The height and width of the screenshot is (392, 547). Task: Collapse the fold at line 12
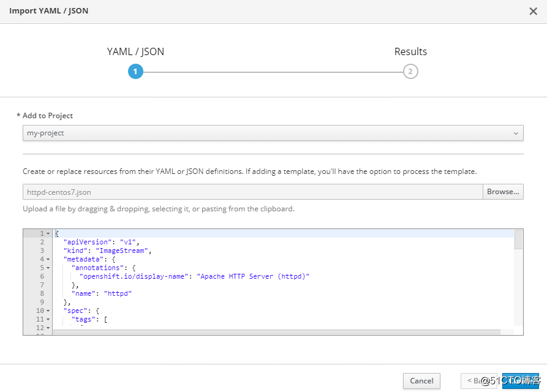(48, 328)
